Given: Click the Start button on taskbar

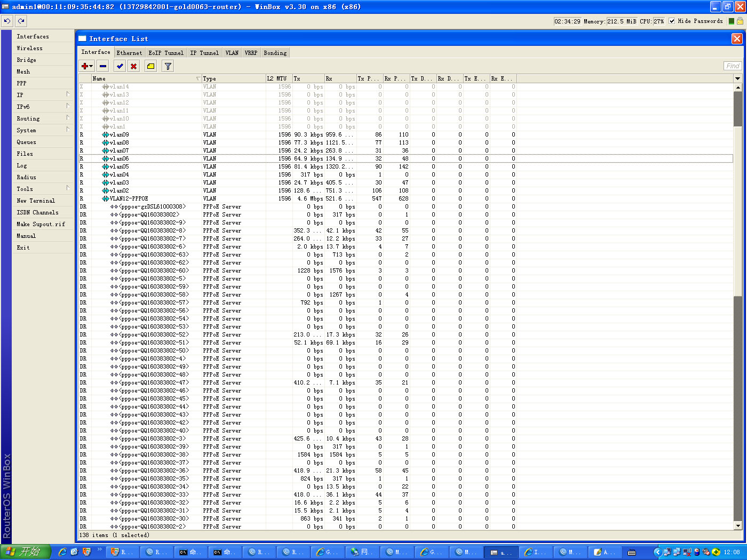Looking at the screenshot, I should [x=26, y=551].
